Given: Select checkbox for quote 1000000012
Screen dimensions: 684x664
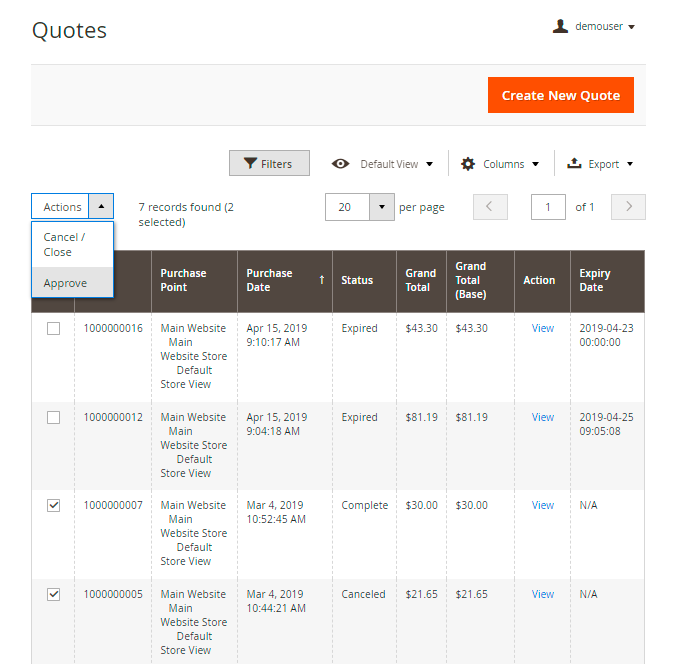Looking at the screenshot, I should click(54, 417).
